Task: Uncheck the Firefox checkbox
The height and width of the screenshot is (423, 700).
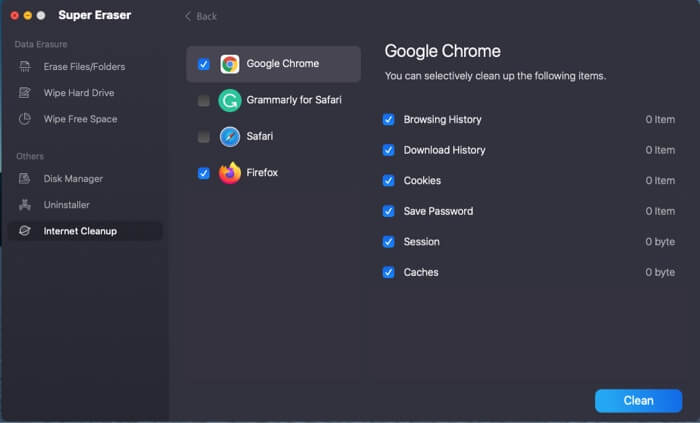Action: [204, 173]
